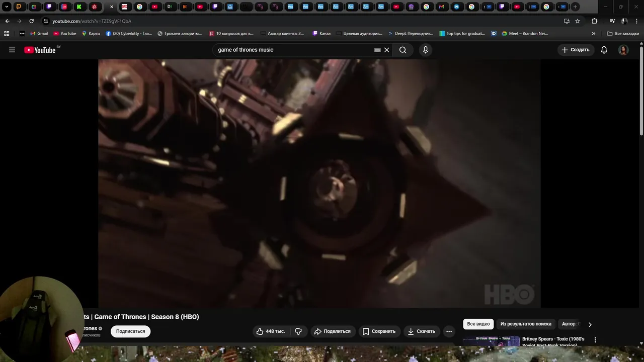Switch to the first pinned tab
The height and width of the screenshot is (362, 644).
19,7
